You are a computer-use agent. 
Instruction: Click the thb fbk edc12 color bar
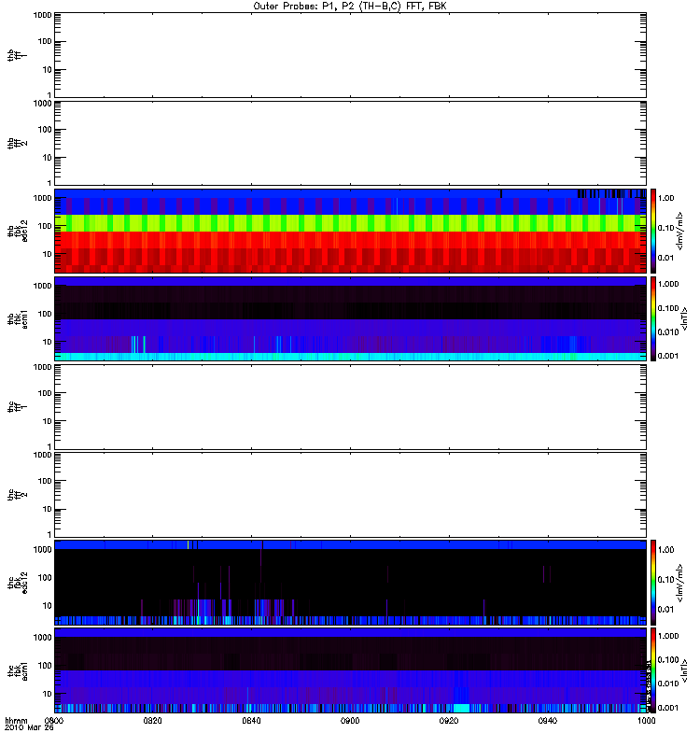653,231
